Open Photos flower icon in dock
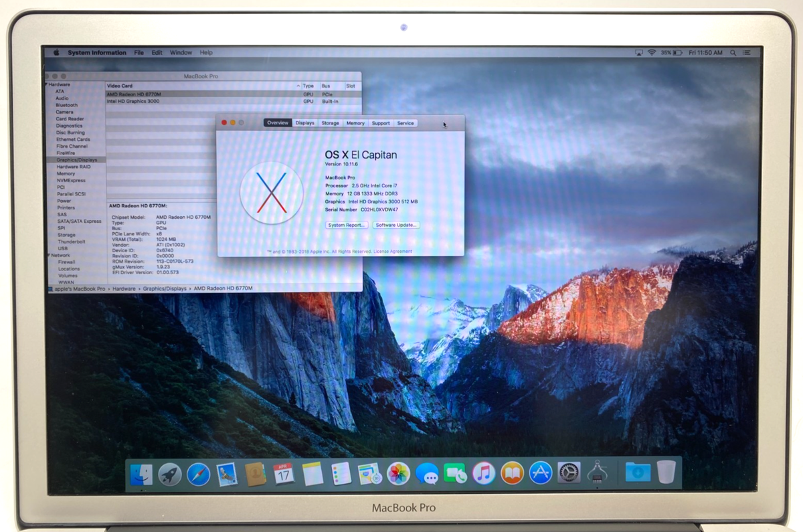 click(x=399, y=474)
